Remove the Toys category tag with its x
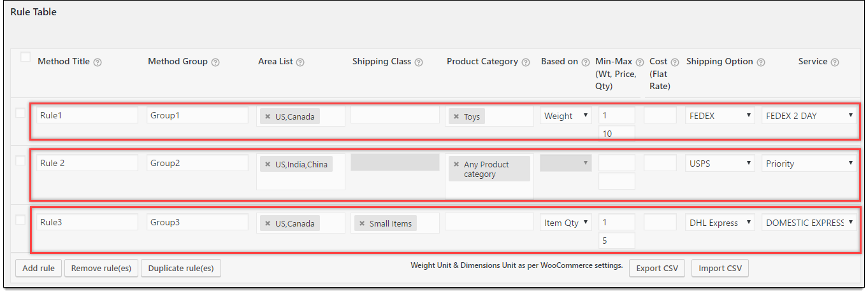868x294 pixels. coord(456,116)
